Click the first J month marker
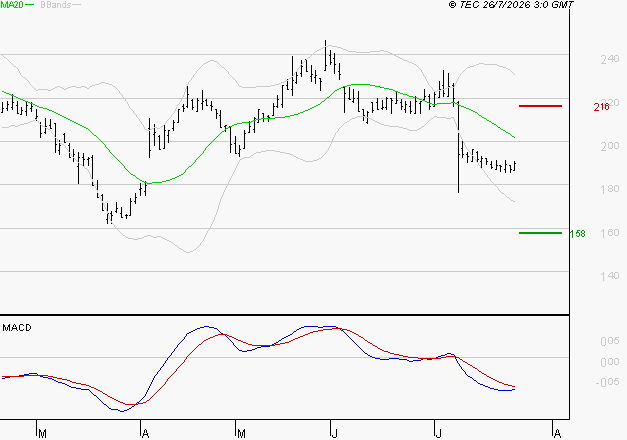 tap(334, 433)
